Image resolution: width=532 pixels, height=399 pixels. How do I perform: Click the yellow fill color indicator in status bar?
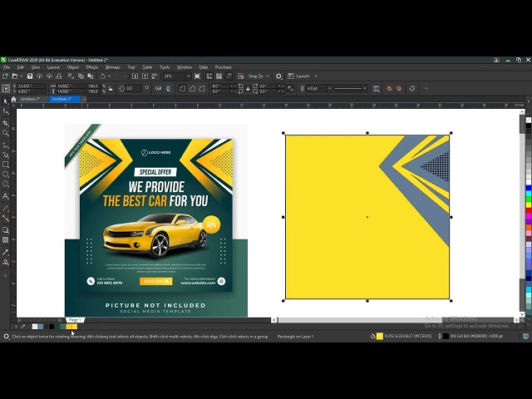[x=380, y=336]
